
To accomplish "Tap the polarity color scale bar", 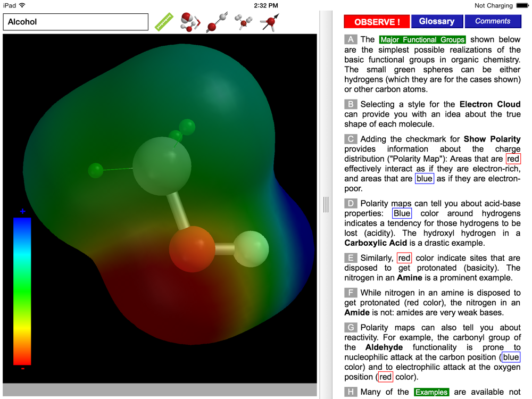I will (x=22, y=291).
